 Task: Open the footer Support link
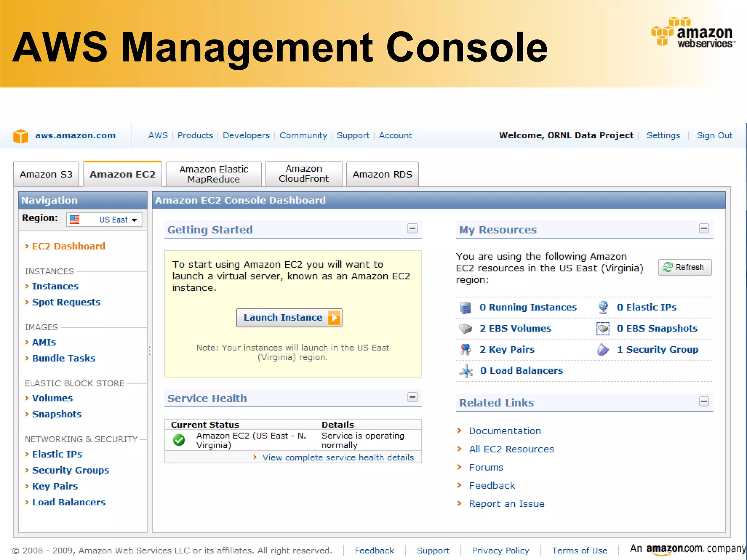click(x=433, y=551)
